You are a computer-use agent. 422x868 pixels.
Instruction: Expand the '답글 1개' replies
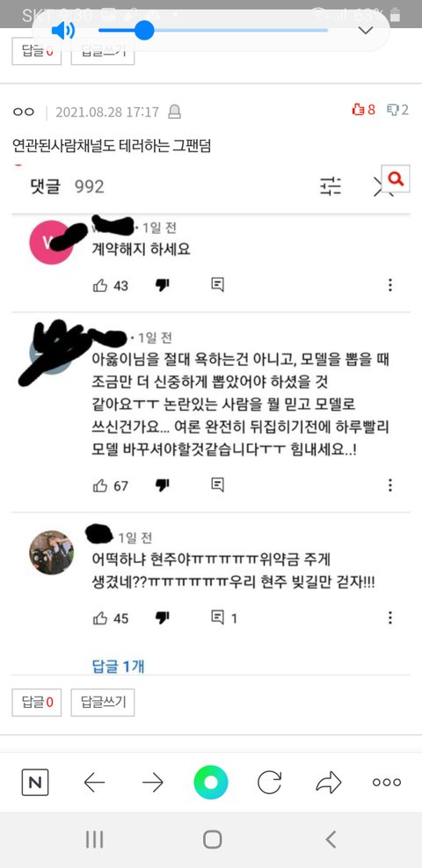(119, 666)
